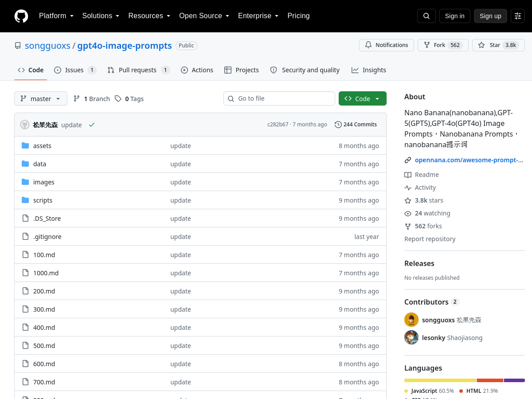
Task: Open the .DS_Store file
Action: coord(47,219)
